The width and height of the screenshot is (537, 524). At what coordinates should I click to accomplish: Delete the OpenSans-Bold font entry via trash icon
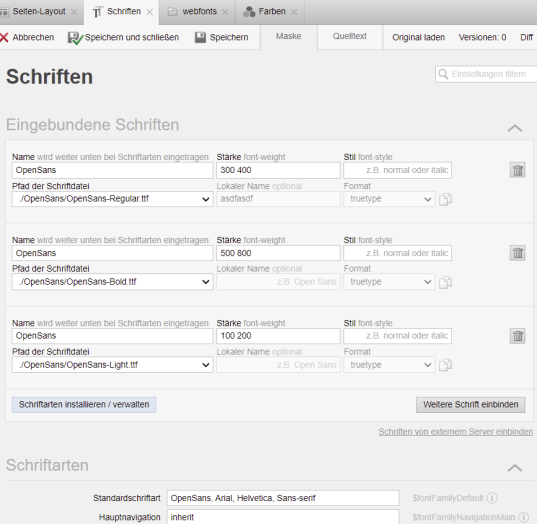coord(517,253)
